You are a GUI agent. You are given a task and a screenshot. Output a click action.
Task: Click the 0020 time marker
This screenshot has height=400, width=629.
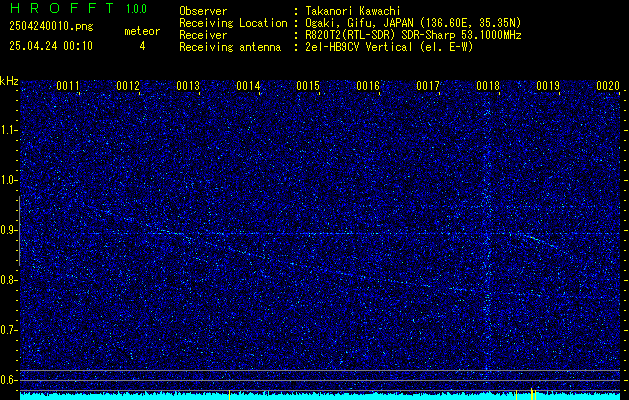tap(608, 86)
